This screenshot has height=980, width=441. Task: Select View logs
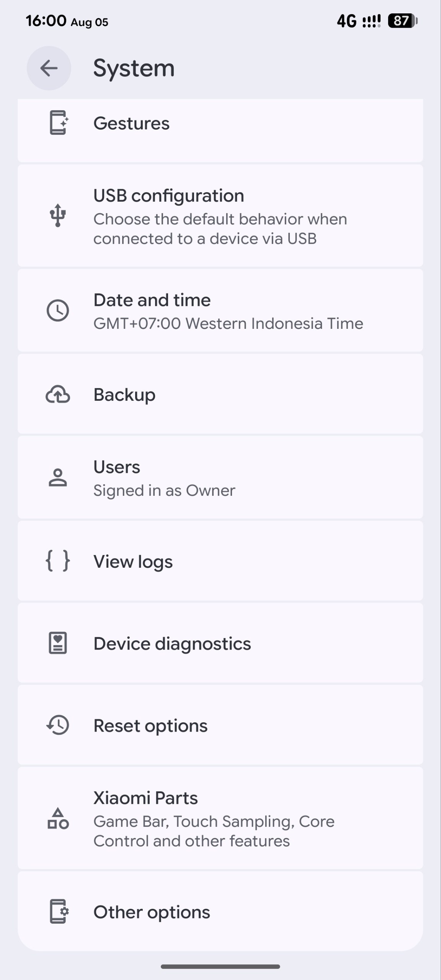tap(220, 561)
